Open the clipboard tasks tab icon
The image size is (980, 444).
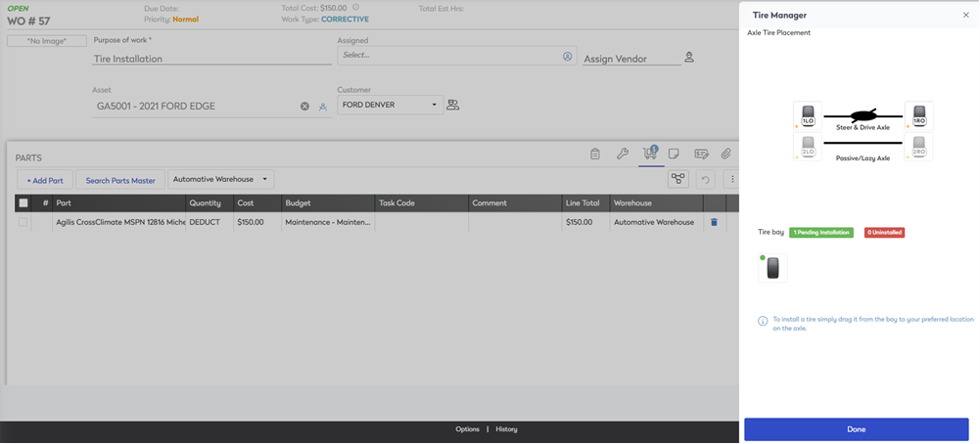point(595,154)
